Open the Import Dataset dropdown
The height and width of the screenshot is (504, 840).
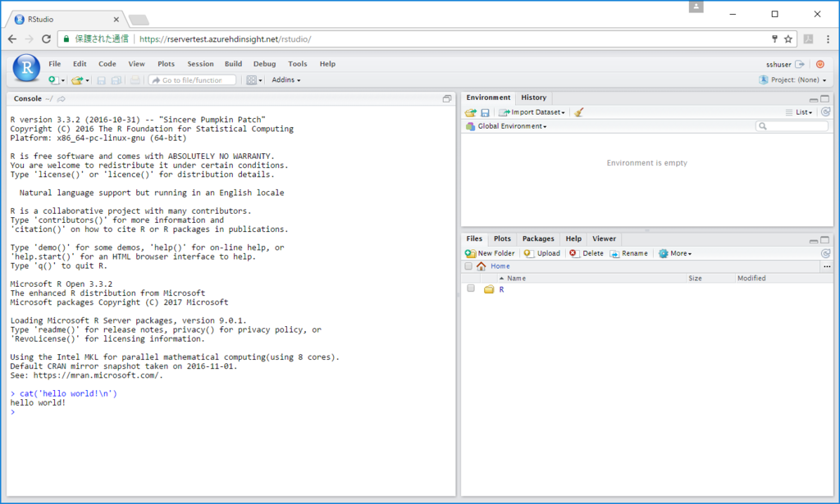point(532,112)
